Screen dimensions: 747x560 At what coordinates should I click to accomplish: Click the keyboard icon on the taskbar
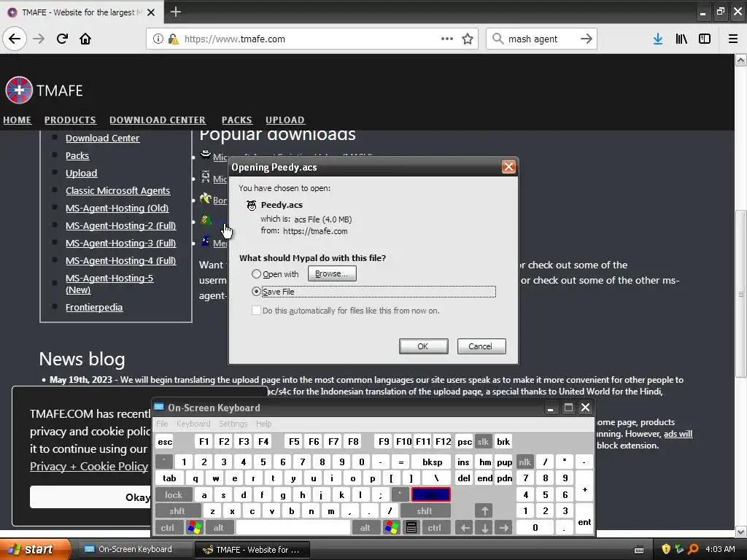tap(639, 550)
